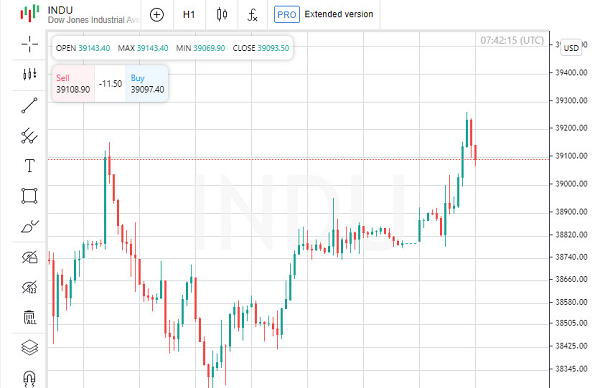Toggle magnet snapping mode

pyautogui.click(x=29, y=378)
